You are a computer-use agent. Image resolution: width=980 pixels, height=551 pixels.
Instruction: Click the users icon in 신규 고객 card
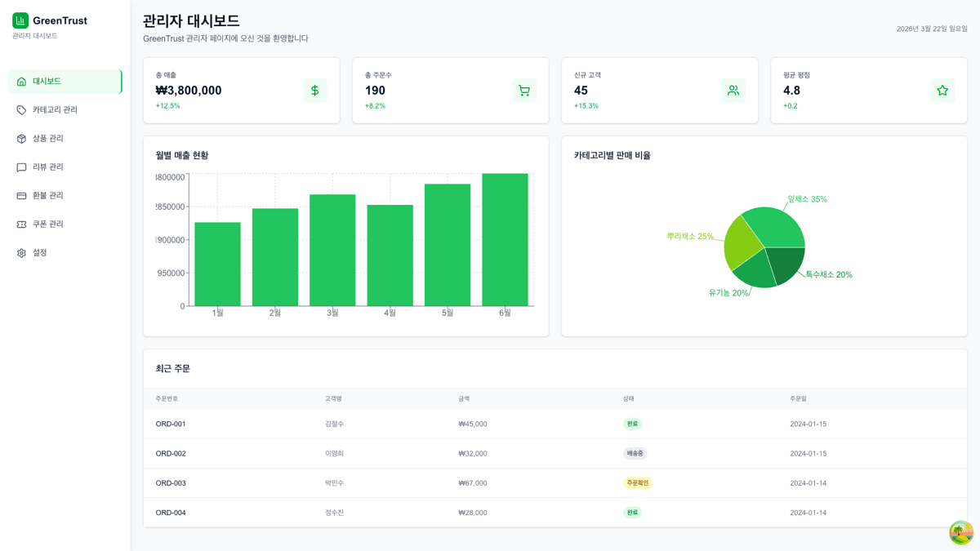pyautogui.click(x=733, y=91)
